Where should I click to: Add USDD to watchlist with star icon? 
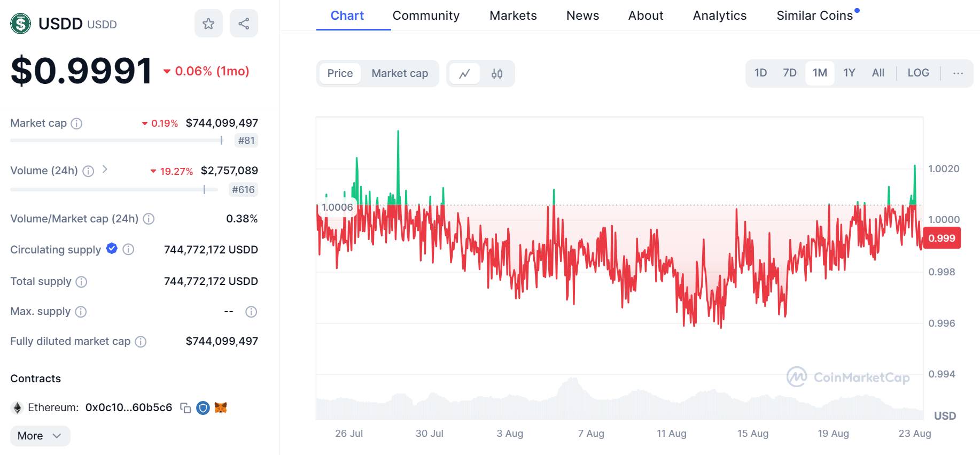point(208,24)
